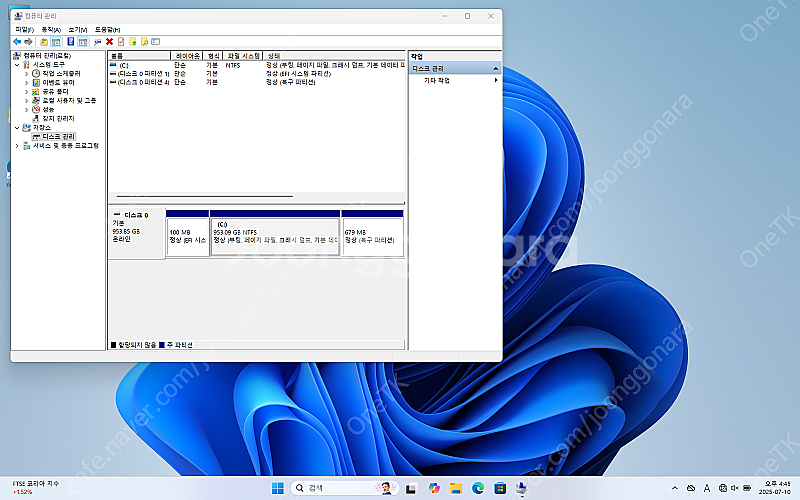Collapse the 디스크 관리 actions section arrow
This screenshot has height=500, width=800.
click(x=495, y=68)
